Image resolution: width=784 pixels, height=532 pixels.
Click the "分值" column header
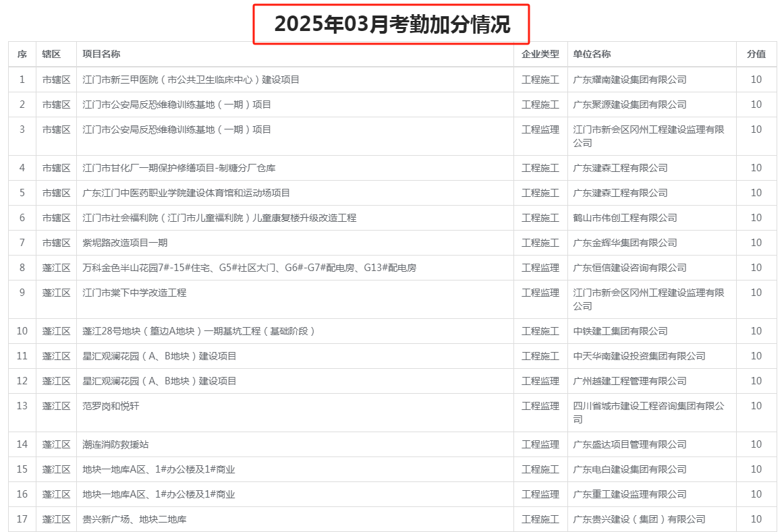click(x=756, y=54)
